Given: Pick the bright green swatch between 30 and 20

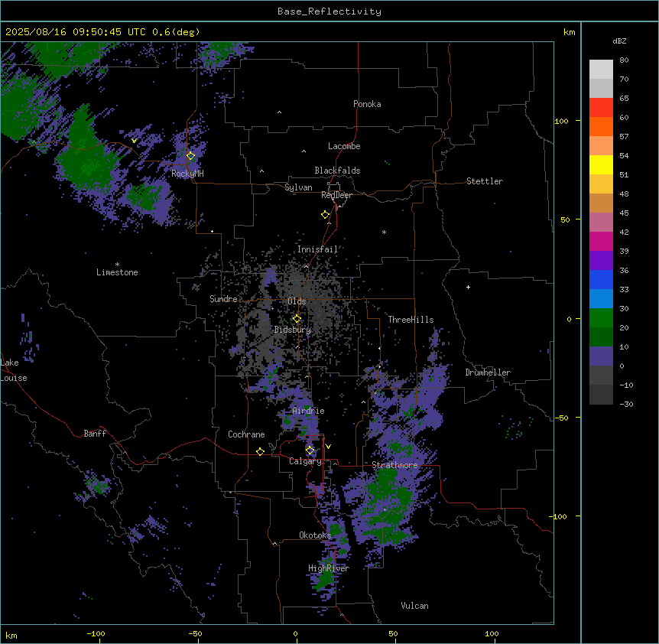Looking at the screenshot, I should tap(601, 318).
